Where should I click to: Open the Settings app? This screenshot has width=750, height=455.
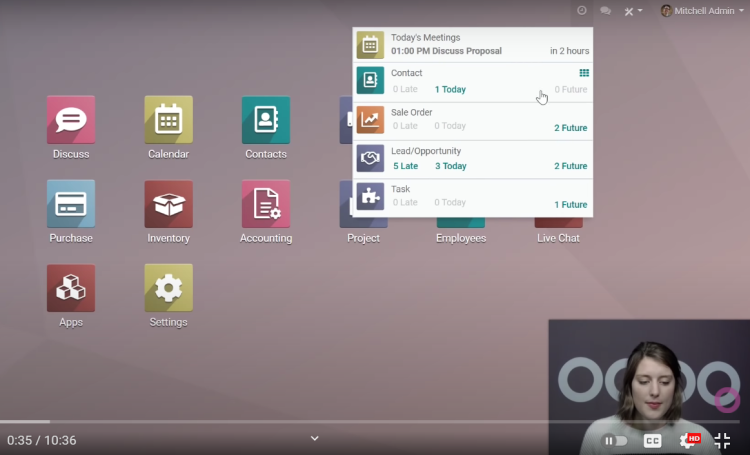coord(168,288)
